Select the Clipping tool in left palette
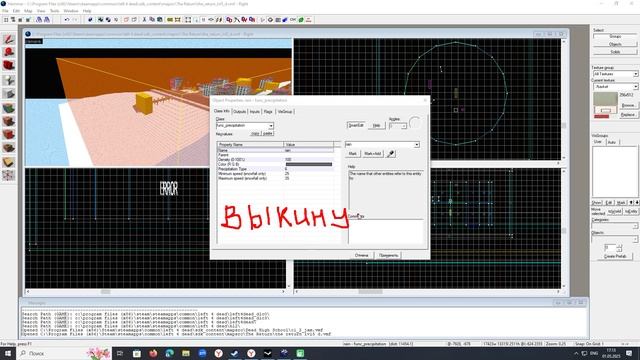This screenshot has height=360, width=640. tap(9, 162)
